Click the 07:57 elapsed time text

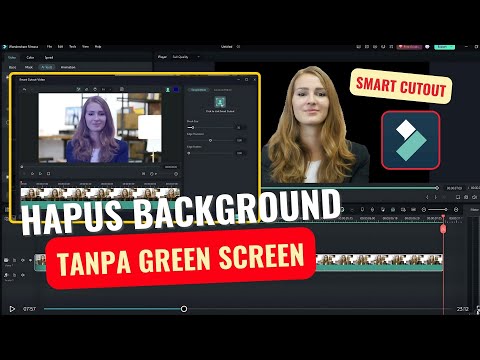coord(29,309)
